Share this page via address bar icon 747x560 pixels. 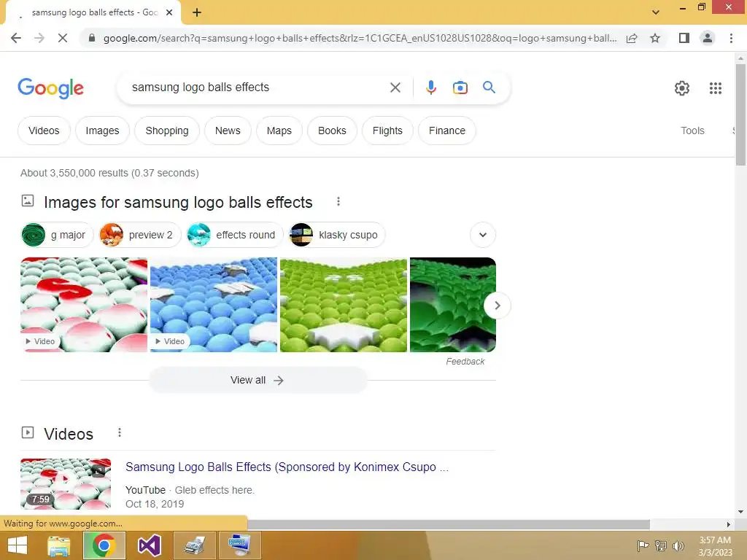[x=632, y=38]
